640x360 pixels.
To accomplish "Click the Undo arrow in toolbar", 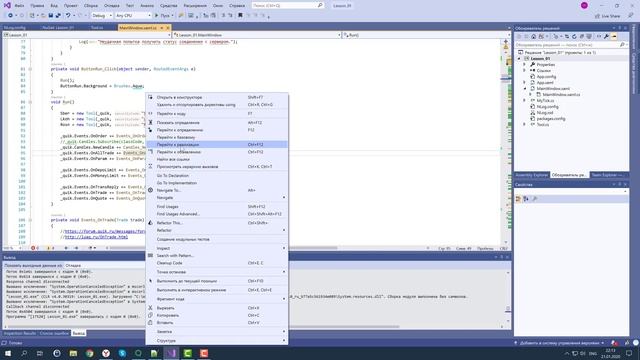I will [x=68, y=16].
